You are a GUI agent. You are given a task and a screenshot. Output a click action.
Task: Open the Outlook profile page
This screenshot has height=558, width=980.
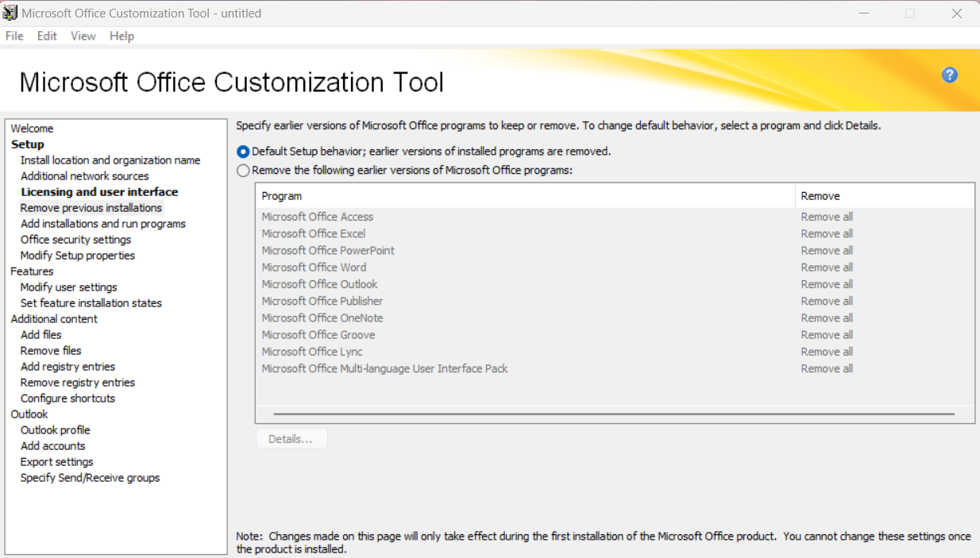55,430
